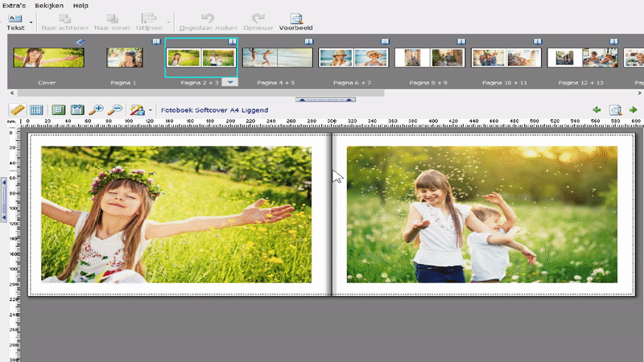Select the fit page view icon
This screenshot has width=644, height=362.
coord(58,110)
